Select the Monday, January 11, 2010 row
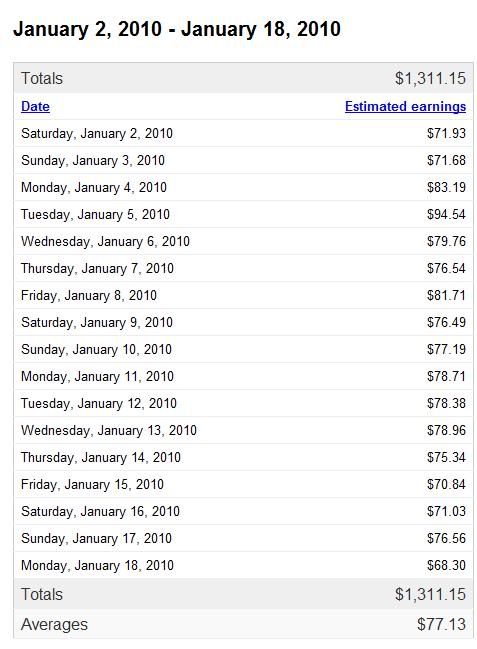This screenshot has width=477, height=649. [x=243, y=376]
